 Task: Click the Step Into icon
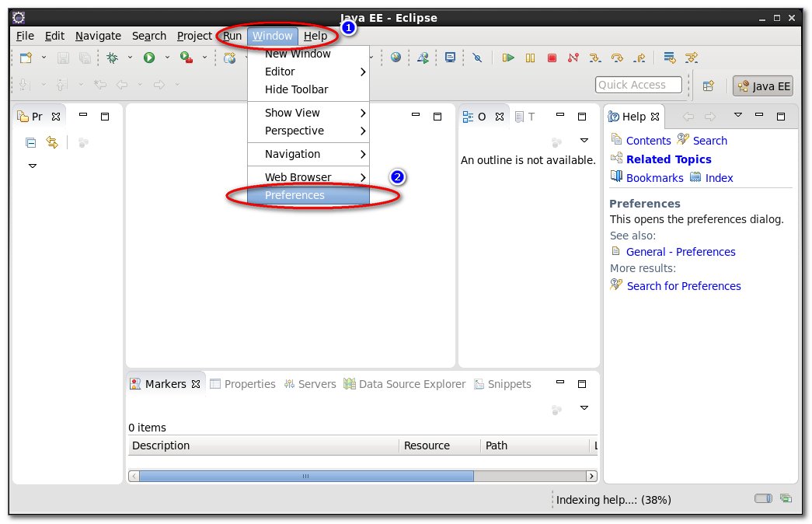[x=595, y=58]
